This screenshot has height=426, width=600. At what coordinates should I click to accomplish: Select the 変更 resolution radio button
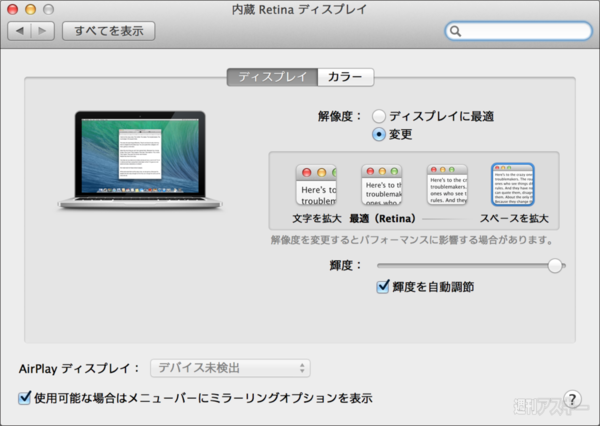pos(379,134)
